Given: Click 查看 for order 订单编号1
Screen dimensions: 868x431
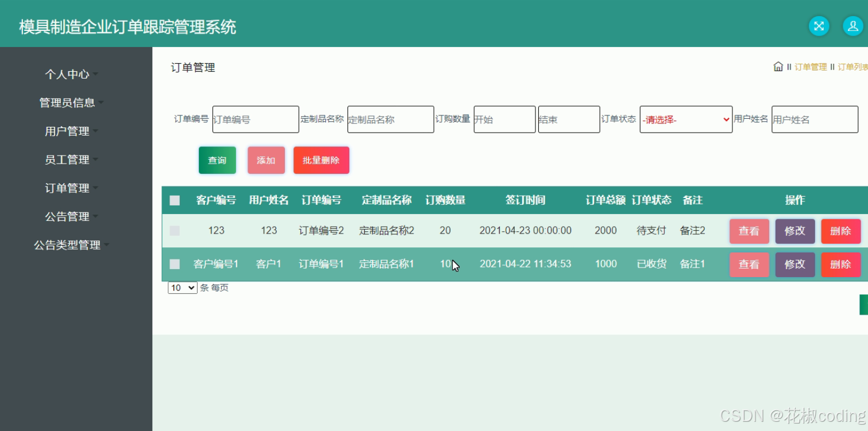Looking at the screenshot, I should tap(749, 265).
